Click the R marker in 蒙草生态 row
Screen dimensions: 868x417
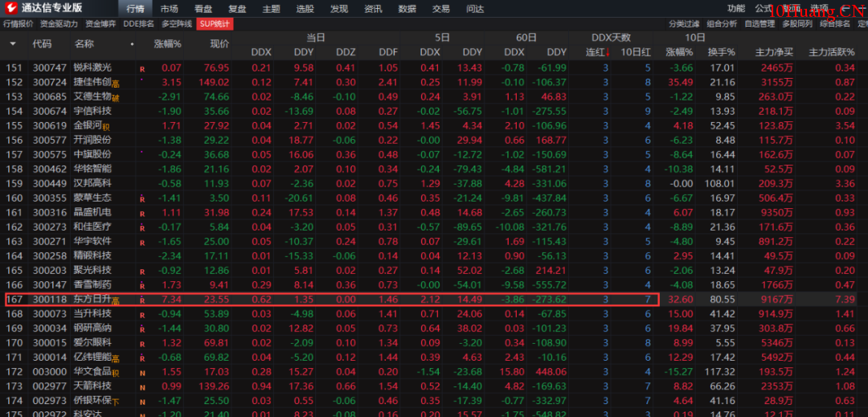142,198
